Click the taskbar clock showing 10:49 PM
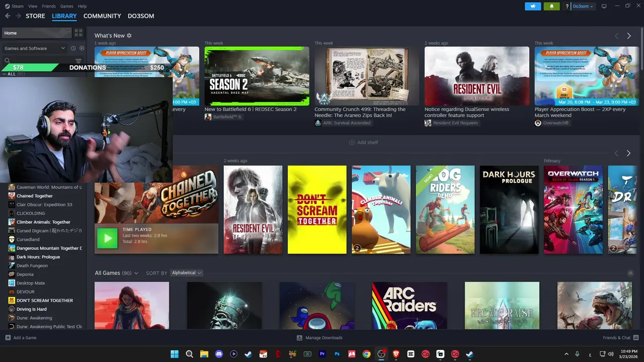Viewport: 644px width, 362px height. 629,354
